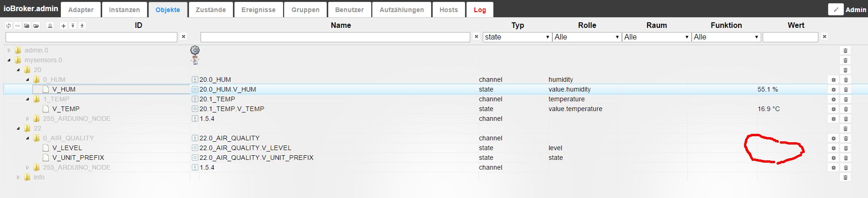
Task: Collapse the mysensors.0 tree node
Action: pos(9,60)
